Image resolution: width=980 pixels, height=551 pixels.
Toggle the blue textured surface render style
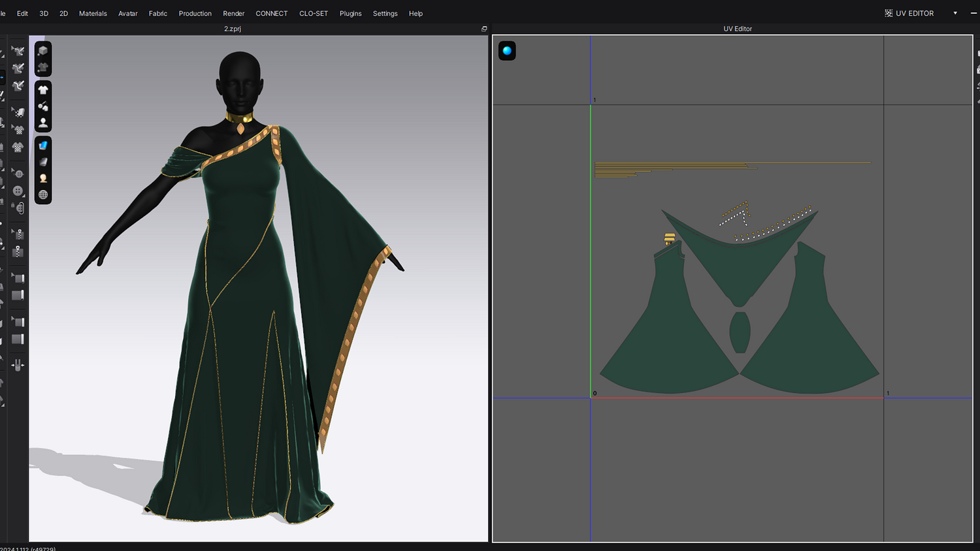pyautogui.click(x=43, y=146)
